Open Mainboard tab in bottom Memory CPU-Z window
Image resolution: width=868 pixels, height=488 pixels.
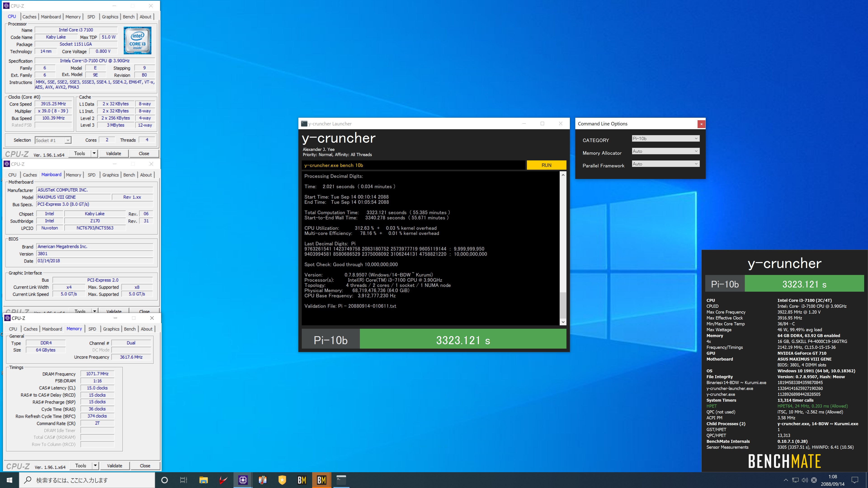(x=52, y=329)
